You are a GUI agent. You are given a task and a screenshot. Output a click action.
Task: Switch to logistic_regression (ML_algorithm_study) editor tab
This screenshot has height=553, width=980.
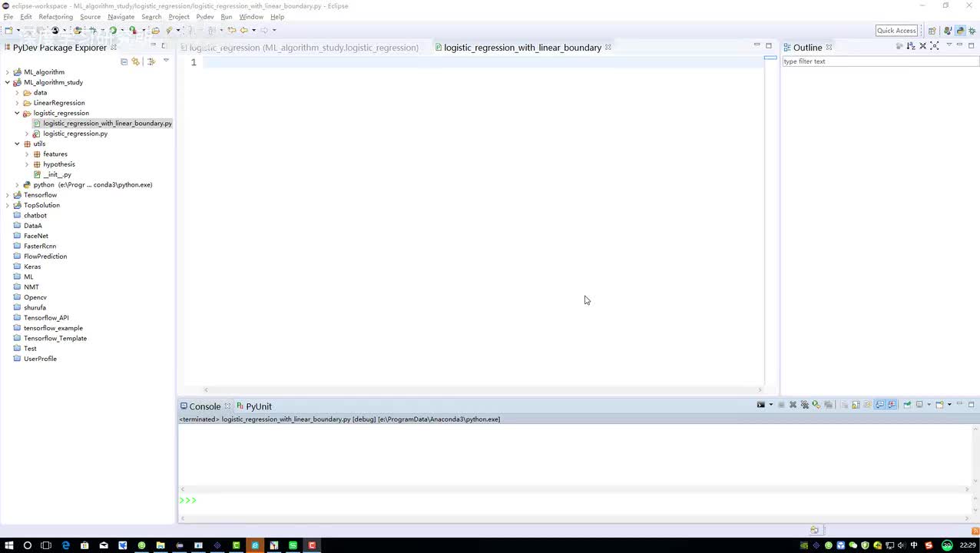point(300,48)
